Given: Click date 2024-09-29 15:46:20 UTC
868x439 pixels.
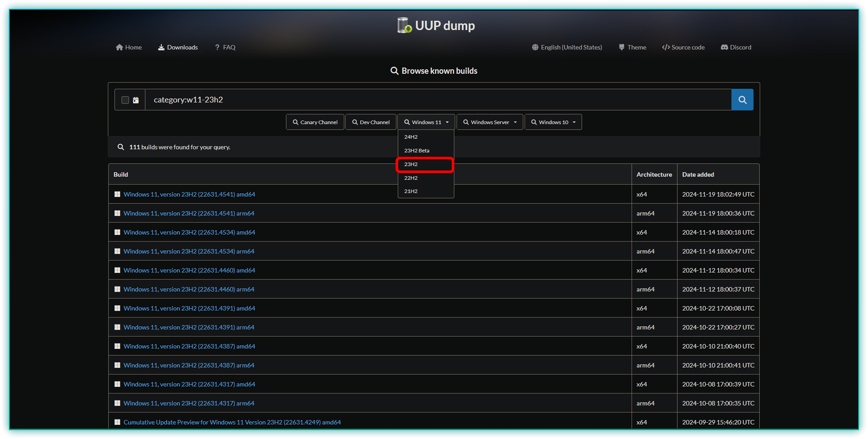Looking at the screenshot, I should (x=718, y=422).
